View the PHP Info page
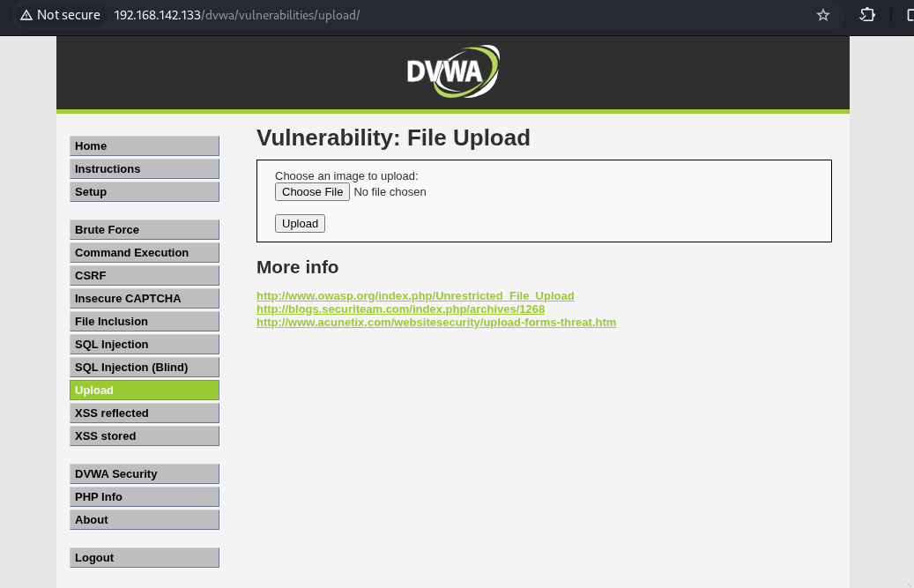 [145, 496]
